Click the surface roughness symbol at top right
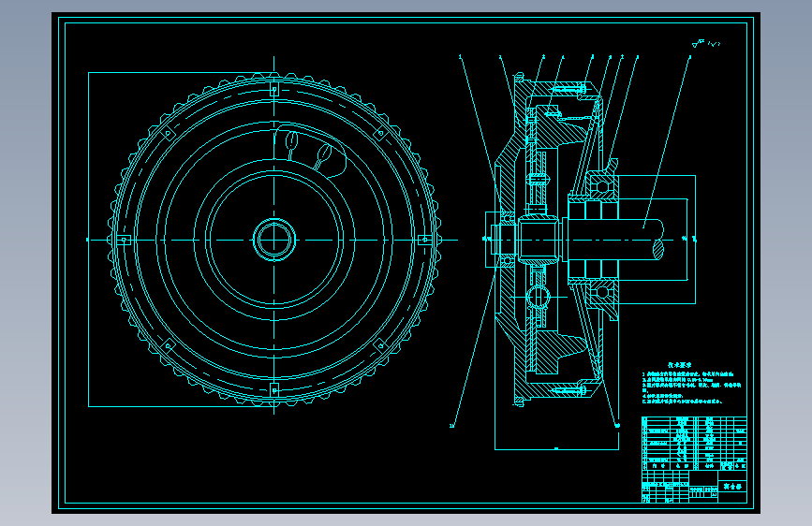The image size is (812, 526). (705, 43)
